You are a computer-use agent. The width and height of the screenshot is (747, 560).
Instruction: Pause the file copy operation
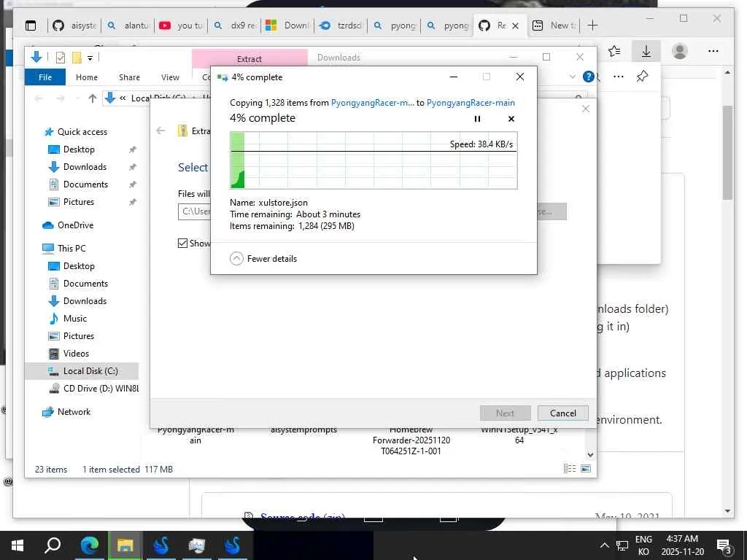click(477, 119)
